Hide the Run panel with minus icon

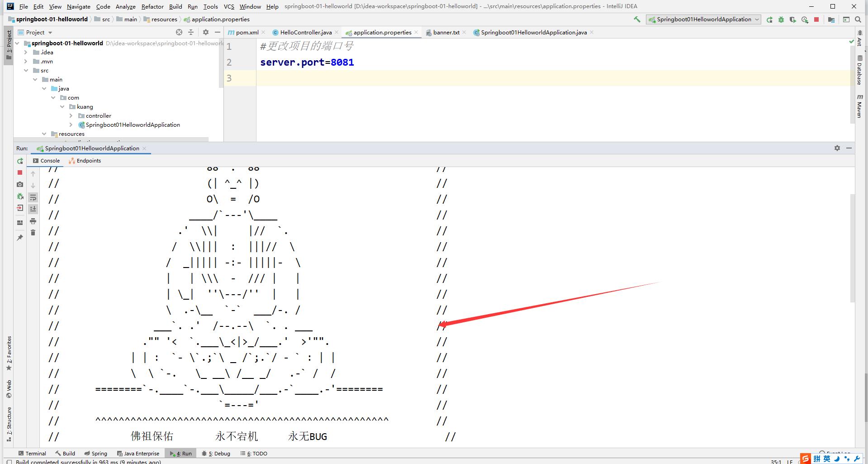849,148
